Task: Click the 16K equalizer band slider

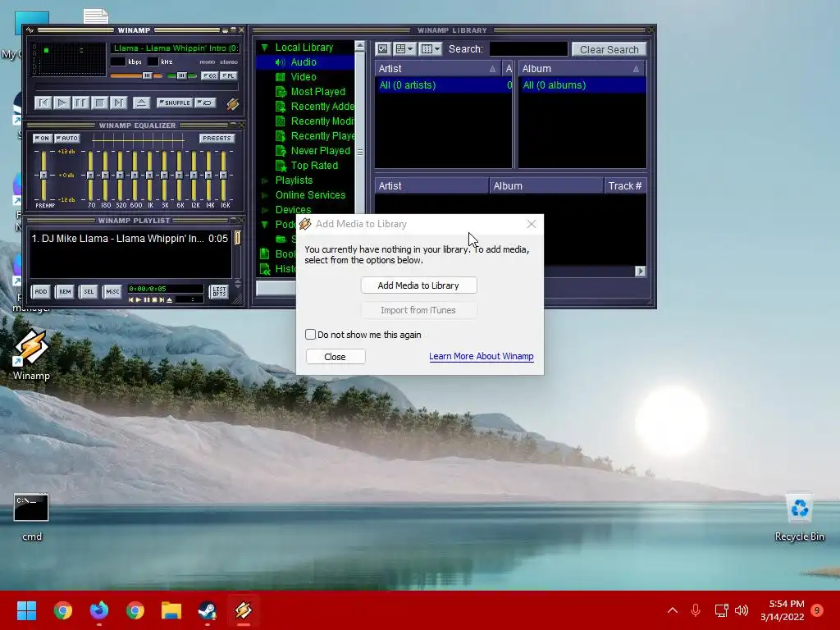Action: coord(223,176)
